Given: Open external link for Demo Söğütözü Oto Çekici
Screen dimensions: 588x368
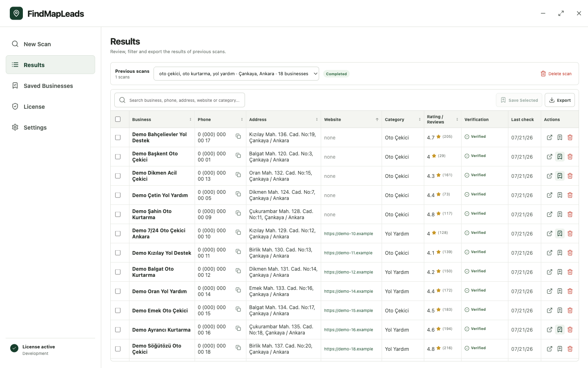Looking at the screenshot, I should [550, 349].
